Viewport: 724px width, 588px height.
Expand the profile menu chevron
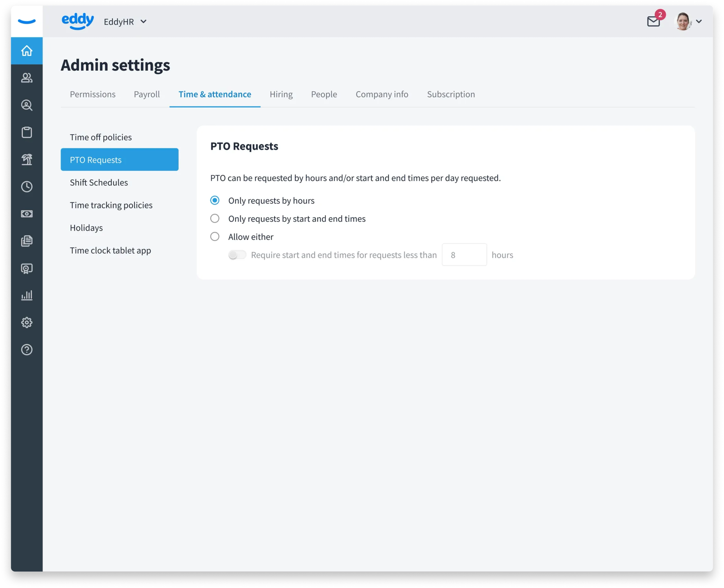699,21
